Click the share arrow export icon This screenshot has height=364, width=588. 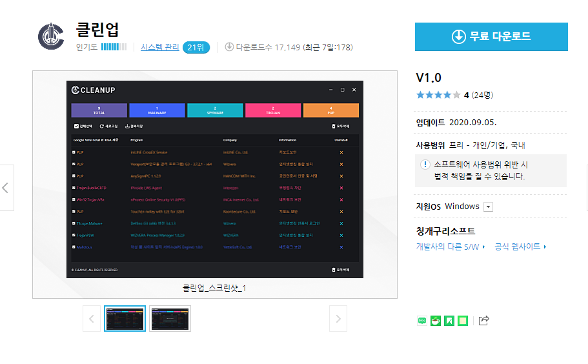point(483,320)
